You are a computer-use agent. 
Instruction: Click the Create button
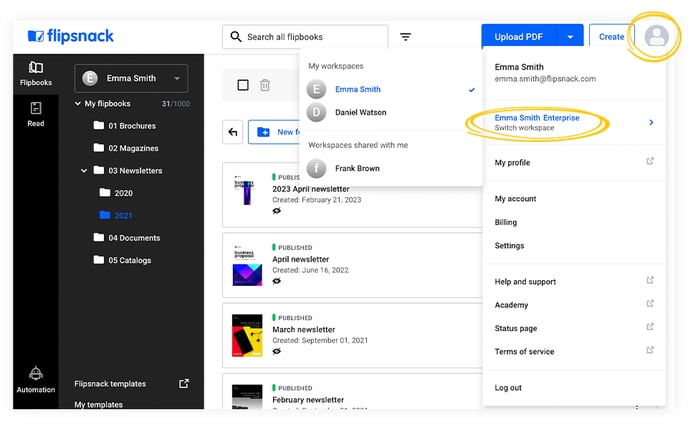611,37
